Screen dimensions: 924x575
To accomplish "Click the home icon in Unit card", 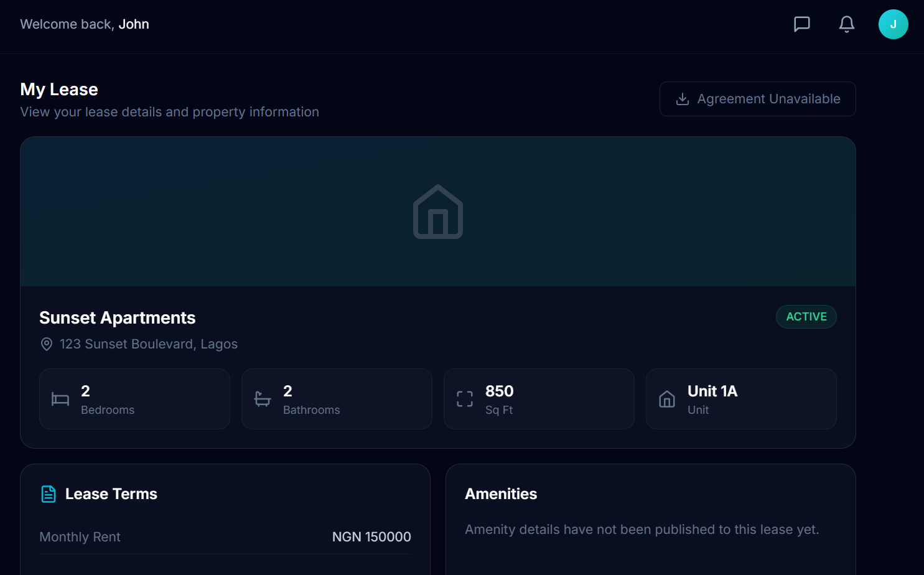I will tap(667, 399).
